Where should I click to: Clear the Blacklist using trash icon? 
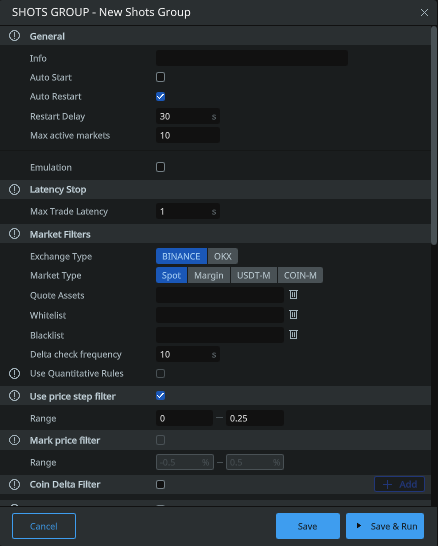point(294,335)
